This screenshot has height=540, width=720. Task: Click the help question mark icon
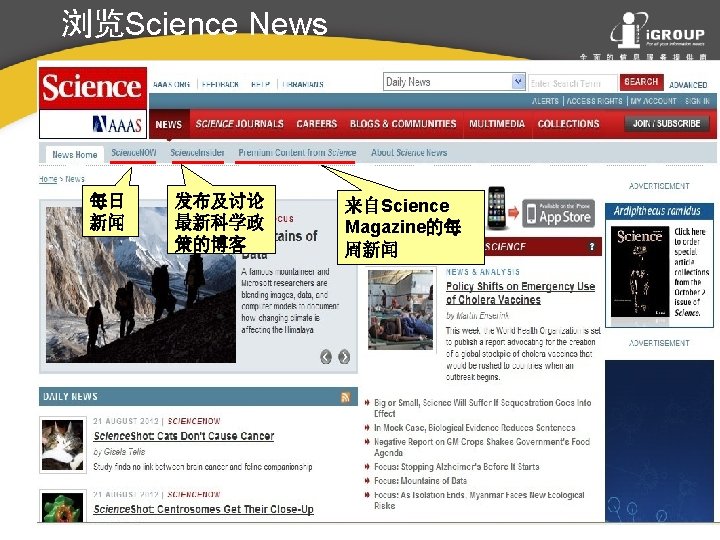592,247
